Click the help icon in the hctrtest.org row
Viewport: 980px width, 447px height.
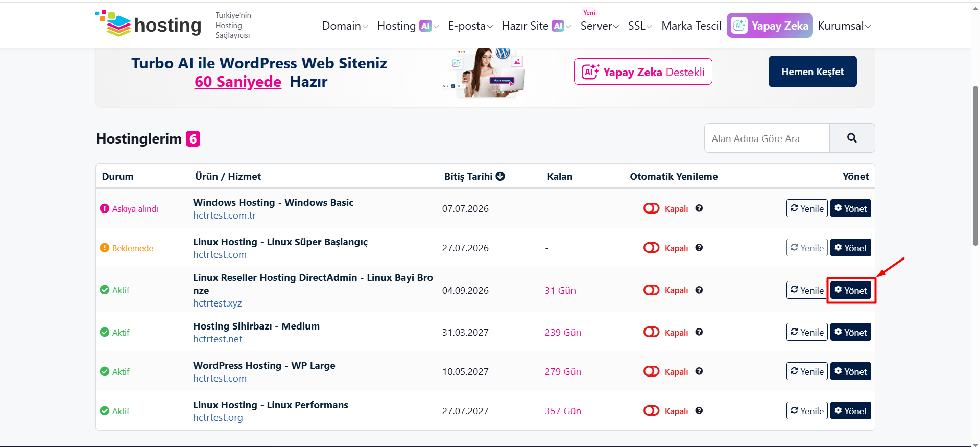point(699,411)
